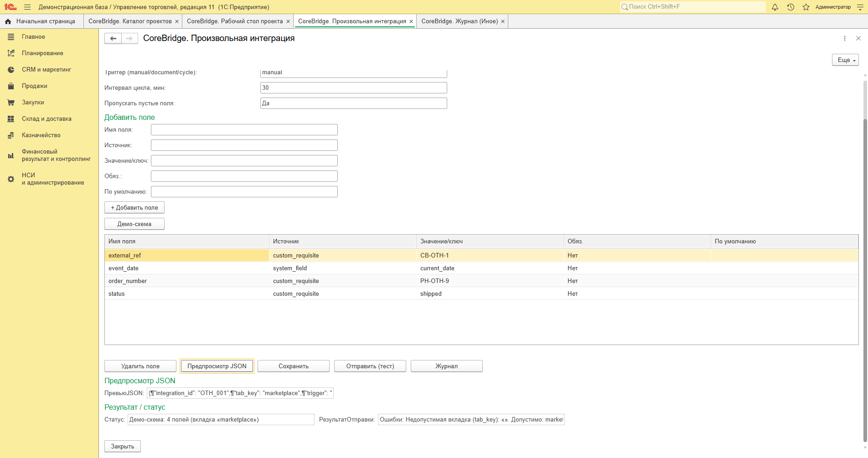Click the home icon of Начальная страница

point(8,21)
